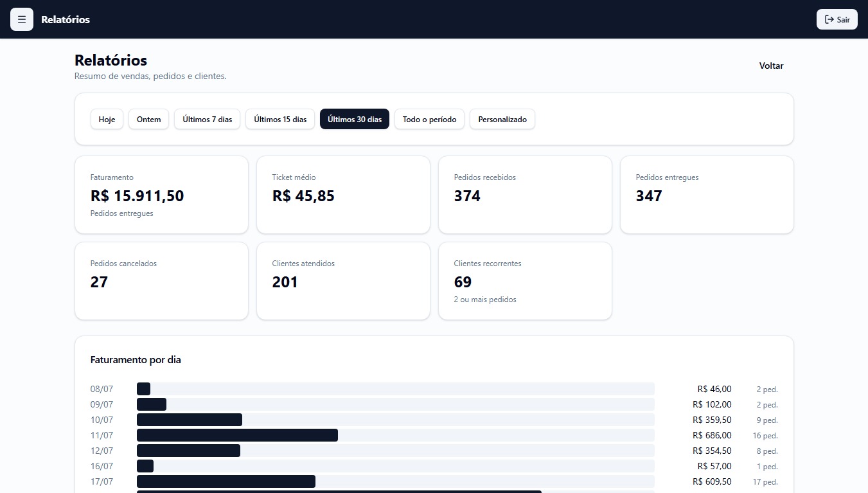Click the Clientes atendidos value 201
Image resolution: width=868 pixels, height=493 pixels.
285,282
